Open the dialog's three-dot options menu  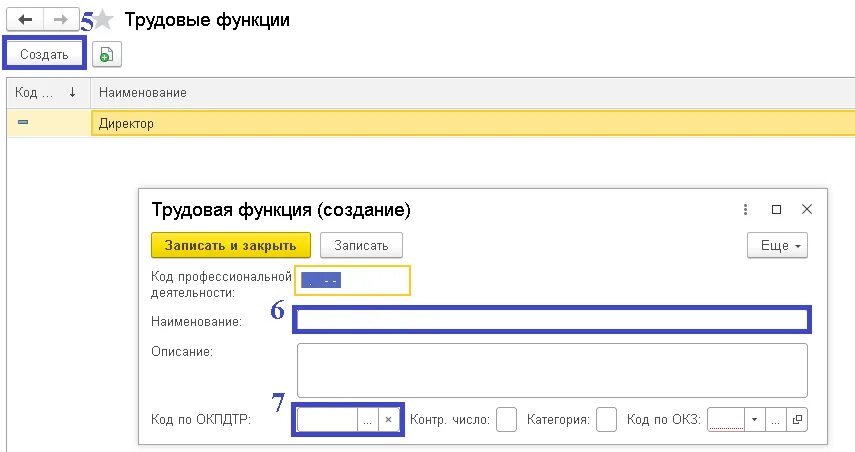(745, 209)
